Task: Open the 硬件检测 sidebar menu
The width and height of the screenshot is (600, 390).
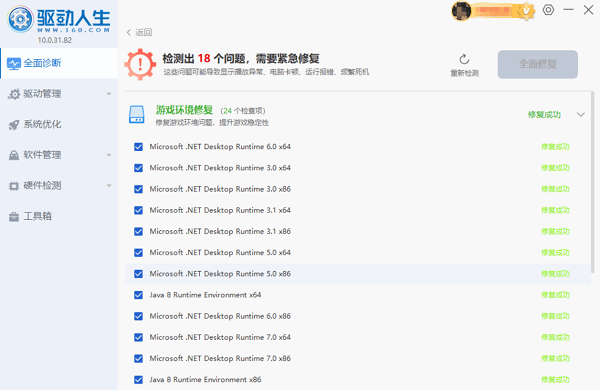Action: [59, 186]
